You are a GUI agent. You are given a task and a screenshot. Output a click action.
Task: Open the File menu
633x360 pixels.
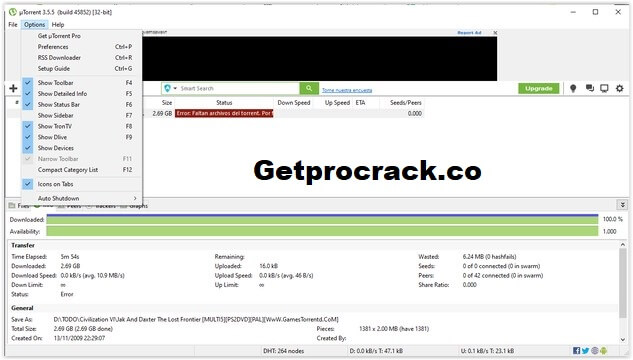click(13, 25)
